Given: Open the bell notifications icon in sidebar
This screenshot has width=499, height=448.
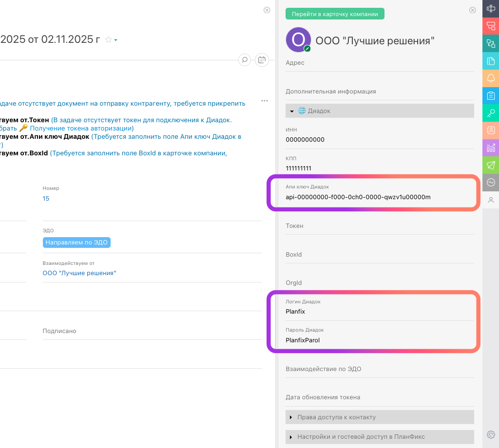Looking at the screenshot, I should click(x=491, y=78).
